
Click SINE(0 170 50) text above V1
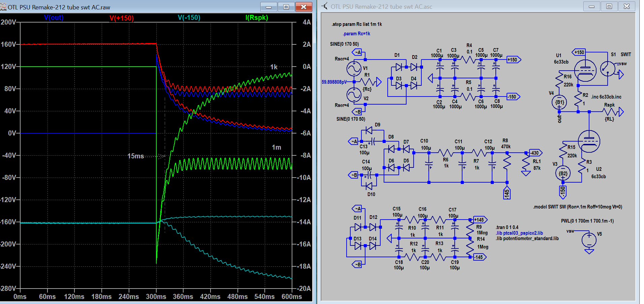coord(344,44)
